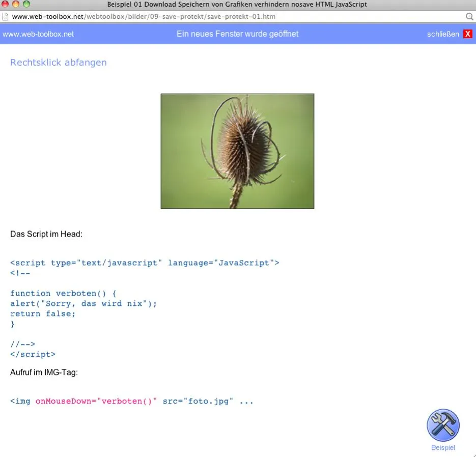
Task: Click the Ein neues Fenster wurde geöffnet text
Action: tap(237, 34)
